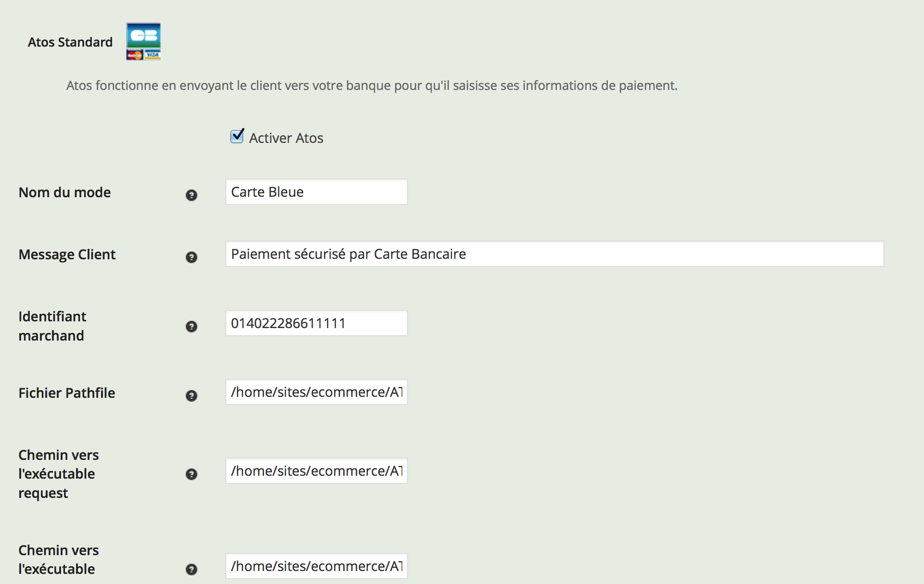
Task: Click the CB bank card logo
Action: (x=143, y=41)
